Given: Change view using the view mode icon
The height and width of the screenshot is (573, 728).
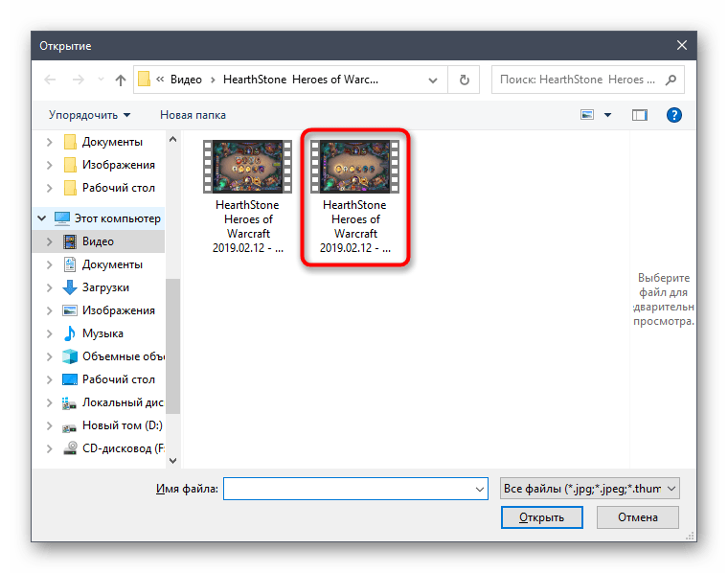Looking at the screenshot, I should pyautogui.click(x=587, y=115).
